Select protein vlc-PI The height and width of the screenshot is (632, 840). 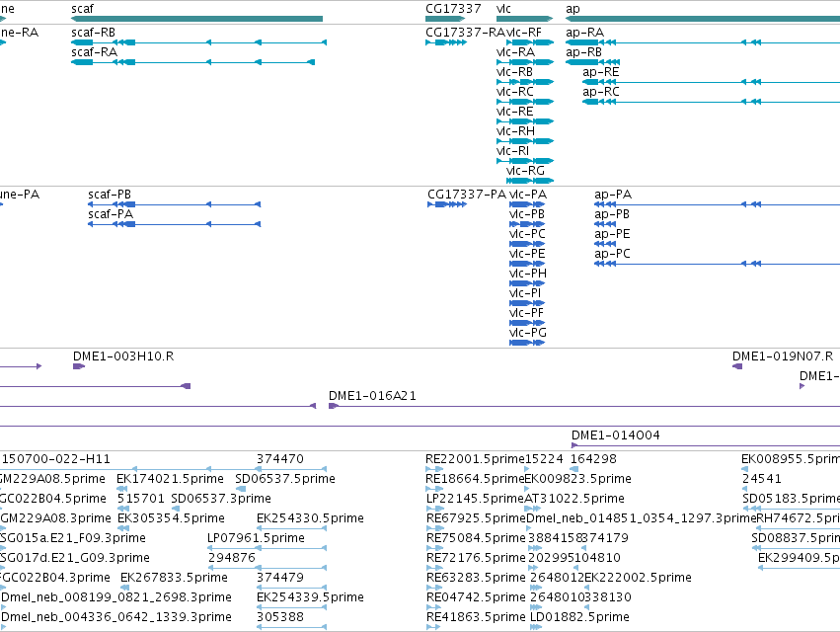pyautogui.click(x=525, y=293)
